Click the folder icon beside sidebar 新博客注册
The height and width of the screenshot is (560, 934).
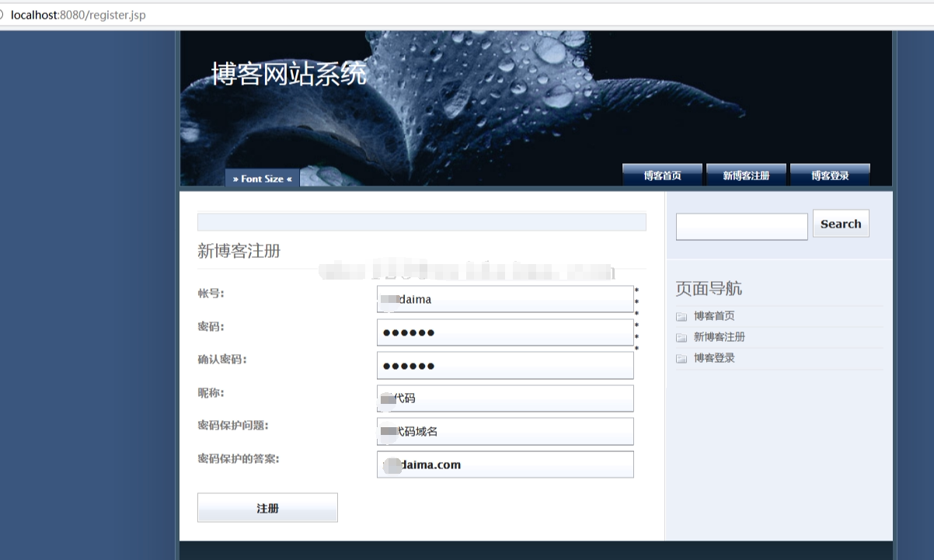pos(681,337)
